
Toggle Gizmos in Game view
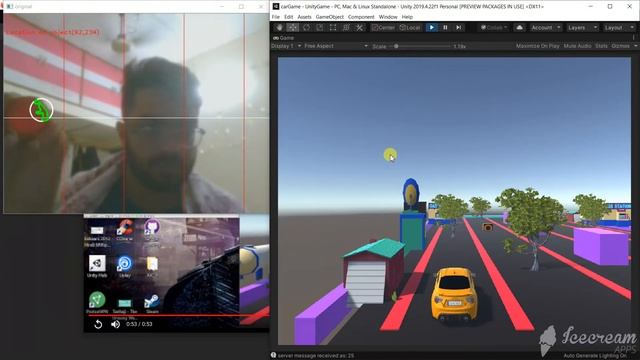620,46
